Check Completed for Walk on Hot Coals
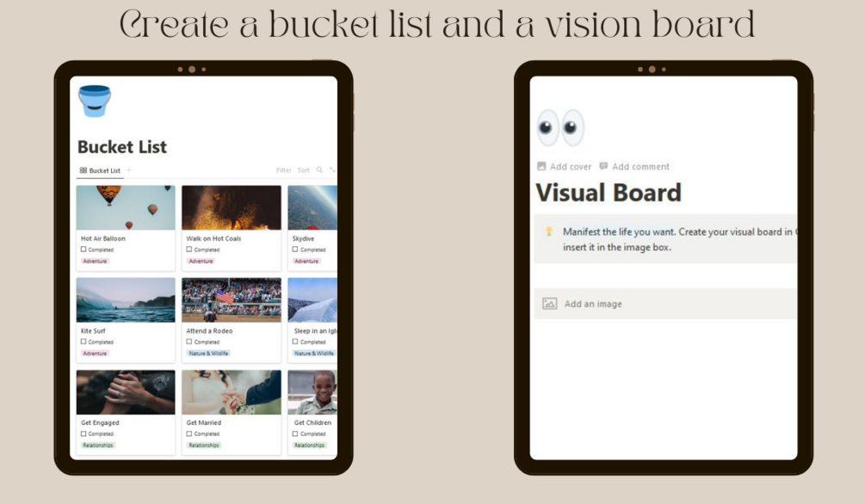 pyautogui.click(x=189, y=249)
